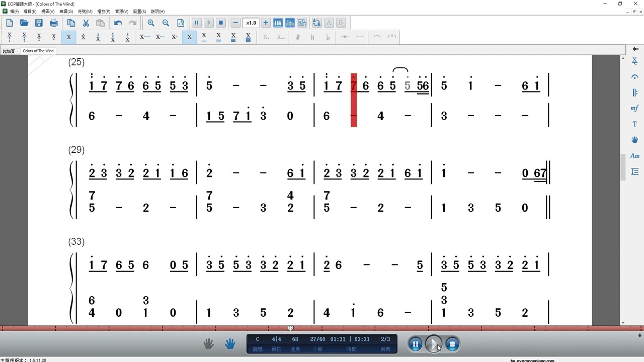
Task: Open T text tool in sidebar
Action: 635,124
